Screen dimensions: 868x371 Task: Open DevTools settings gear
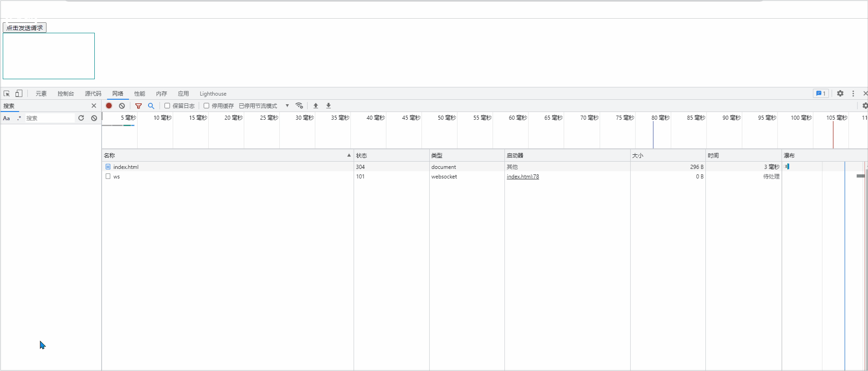coord(840,93)
